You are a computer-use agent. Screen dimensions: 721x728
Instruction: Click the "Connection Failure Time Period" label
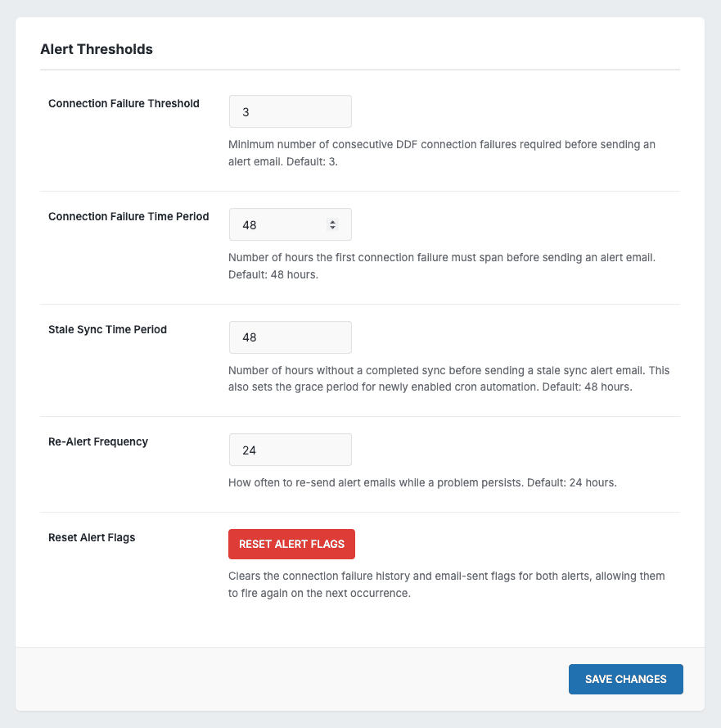point(128,217)
